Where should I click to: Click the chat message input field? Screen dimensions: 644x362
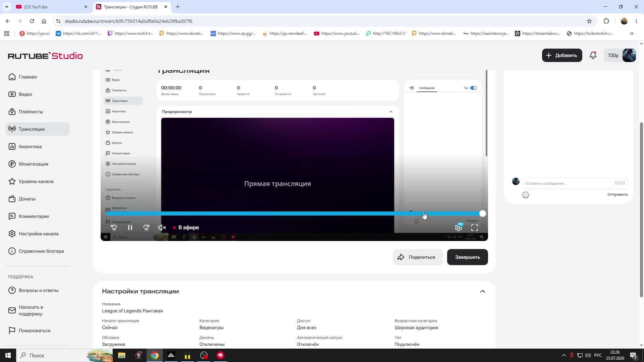coord(575,183)
